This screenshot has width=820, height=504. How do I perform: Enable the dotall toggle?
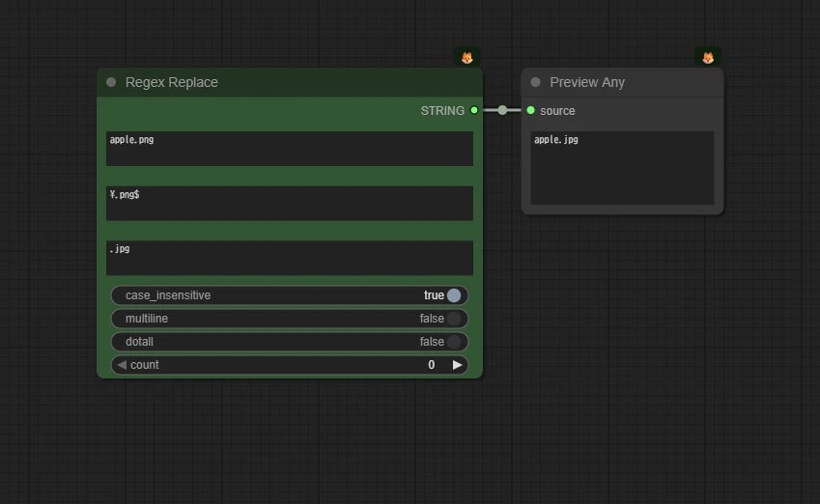454,342
